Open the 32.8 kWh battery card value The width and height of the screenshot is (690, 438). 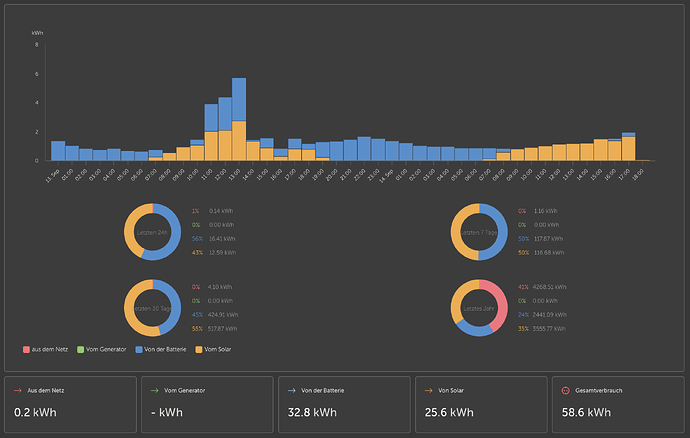(x=312, y=412)
